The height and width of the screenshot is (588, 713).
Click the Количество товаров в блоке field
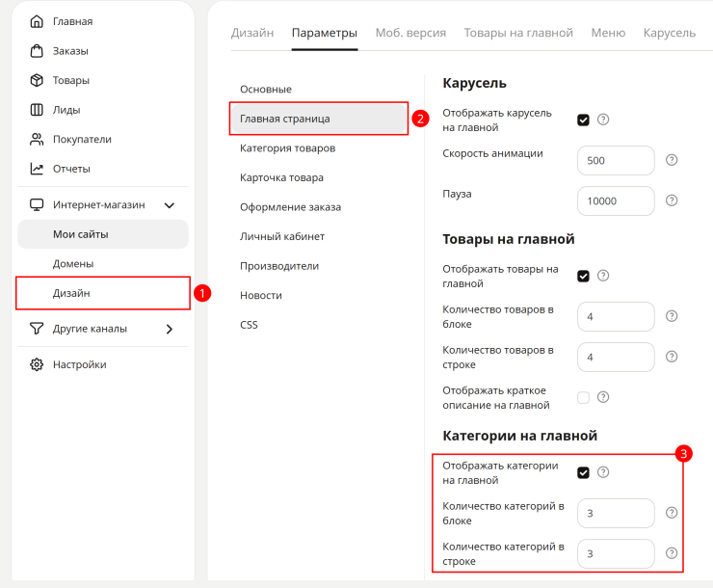616,316
